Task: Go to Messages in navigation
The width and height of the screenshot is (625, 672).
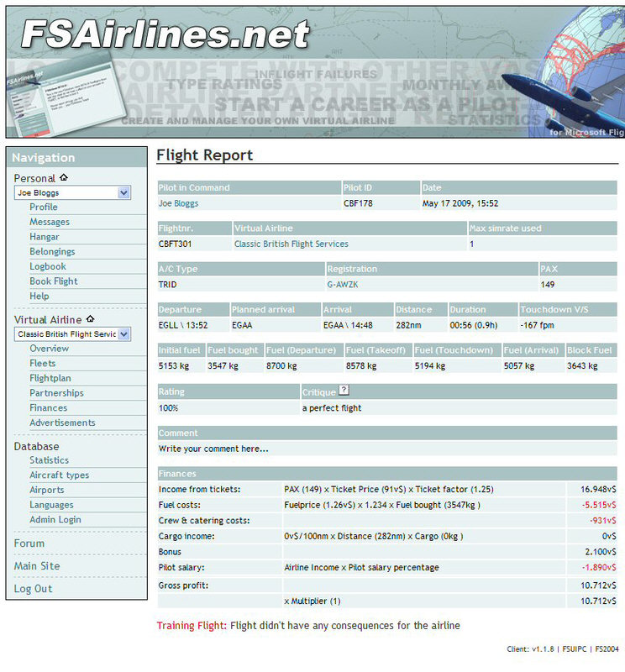Action: coord(50,222)
